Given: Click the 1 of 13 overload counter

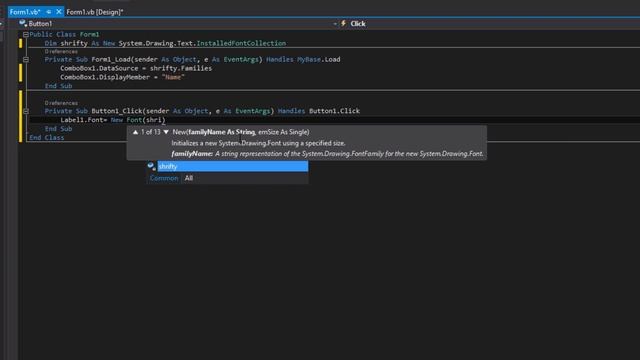Looking at the screenshot, I should pos(151,132).
